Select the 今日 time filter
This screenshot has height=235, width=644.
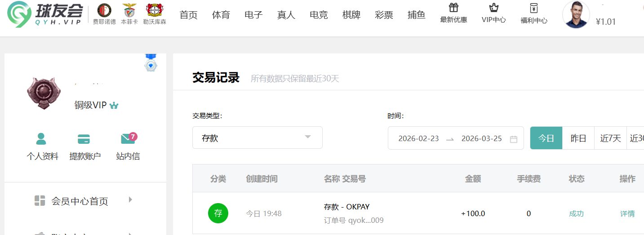click(546, 138)
